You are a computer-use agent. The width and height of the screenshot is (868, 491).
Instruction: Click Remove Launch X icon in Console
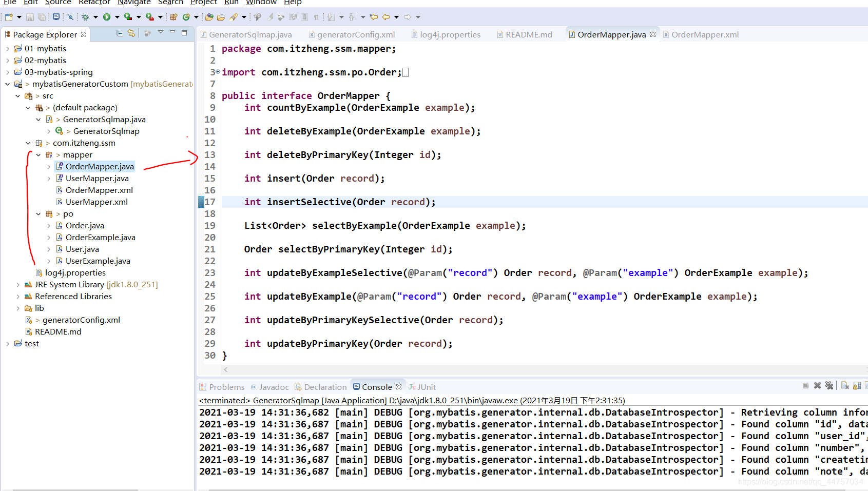(x=817, y=385)
